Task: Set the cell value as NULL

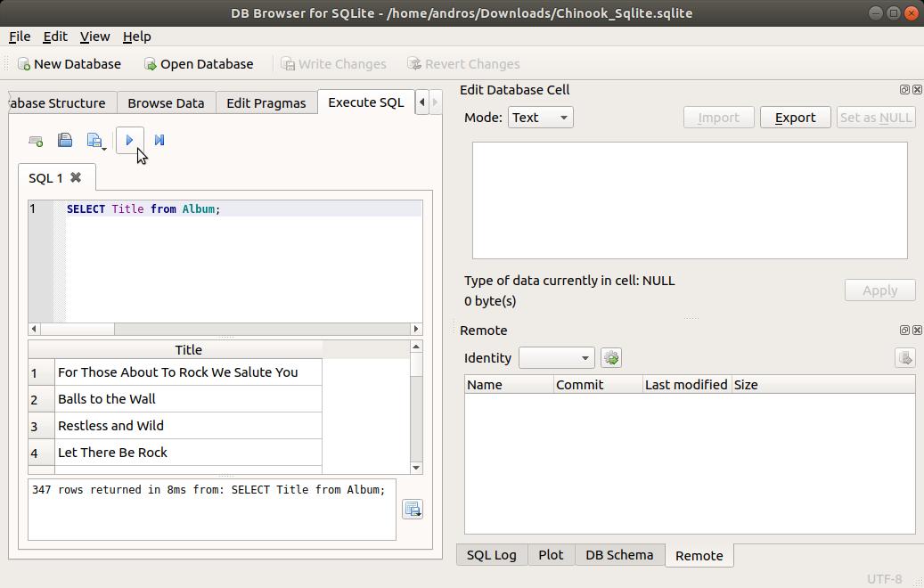Action: coord(875,117)
